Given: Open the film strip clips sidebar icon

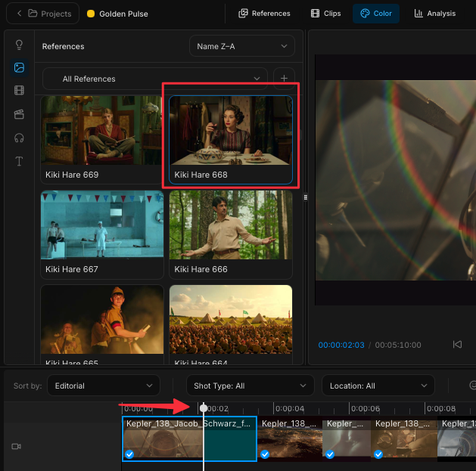Looking at the screenshot, I should click(19, 91).
